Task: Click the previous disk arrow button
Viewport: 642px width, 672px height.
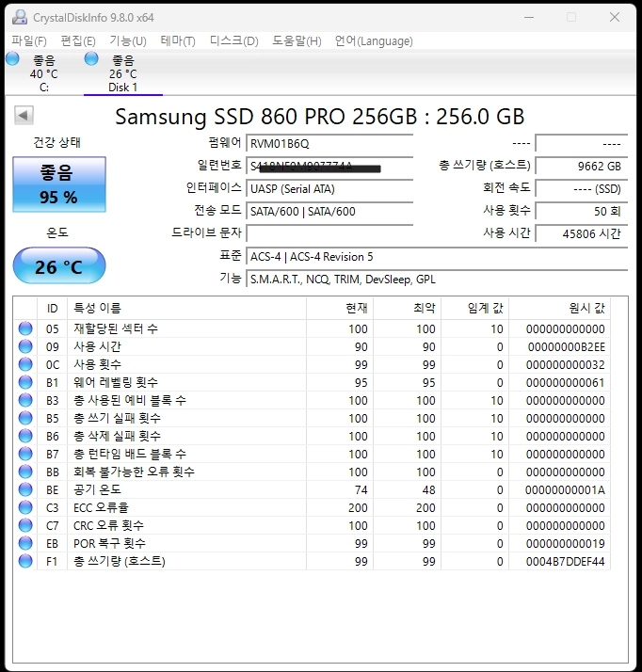Action: pos(24,115)
